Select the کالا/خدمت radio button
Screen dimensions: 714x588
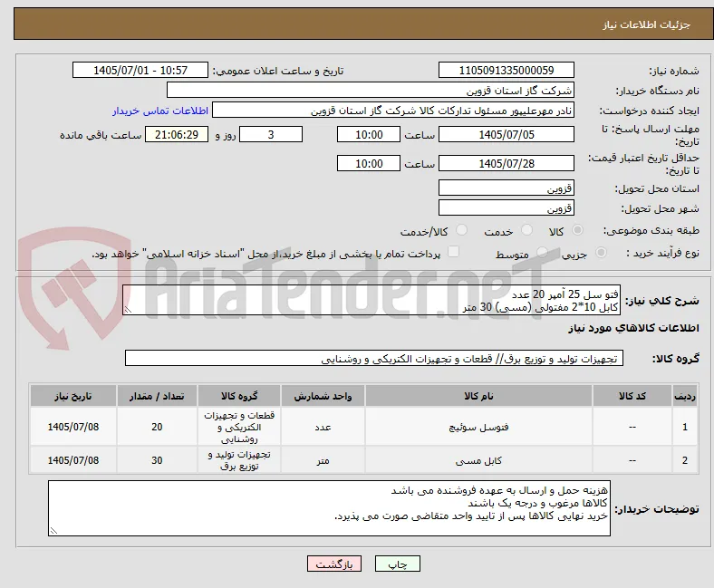[462, 230]
